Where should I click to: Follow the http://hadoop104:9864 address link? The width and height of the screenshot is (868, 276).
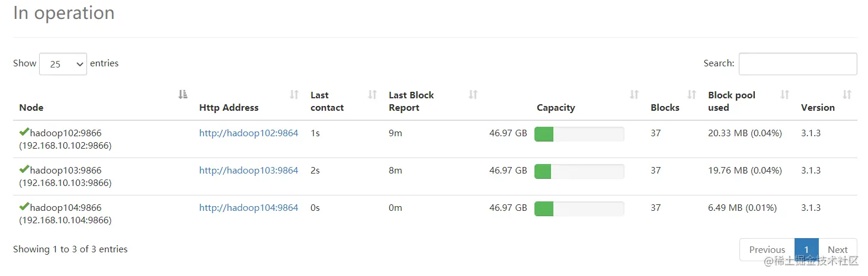(x=248, y=208)
